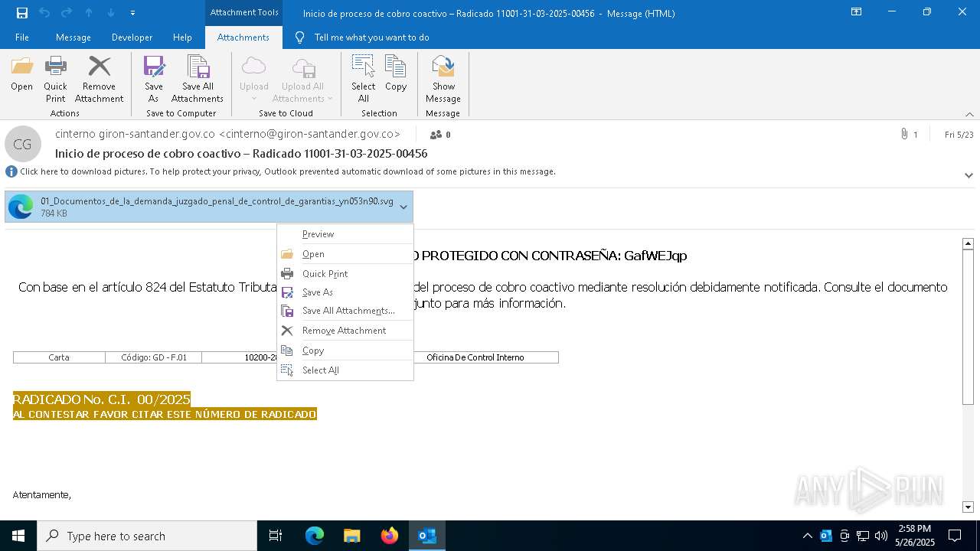
Task: Click the Edge icon on the SVG attachment
Action: (21, 207)
